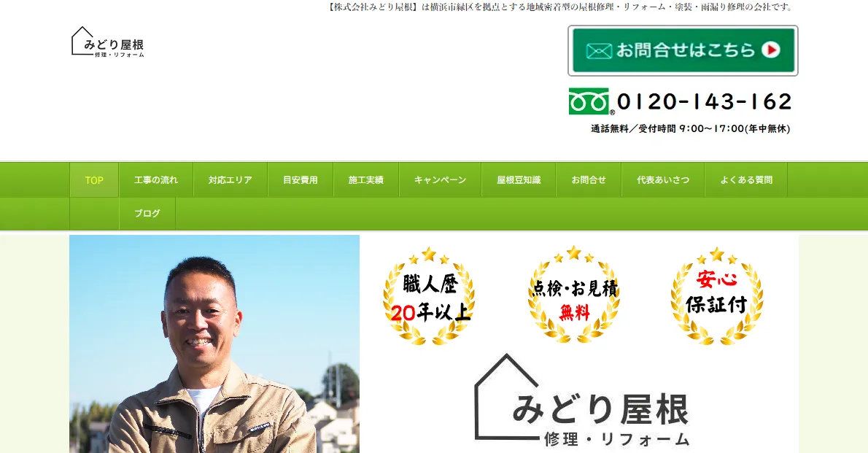Click the phone number 0120-143-162
Viewport: 868px width, 453px height.
704,101
